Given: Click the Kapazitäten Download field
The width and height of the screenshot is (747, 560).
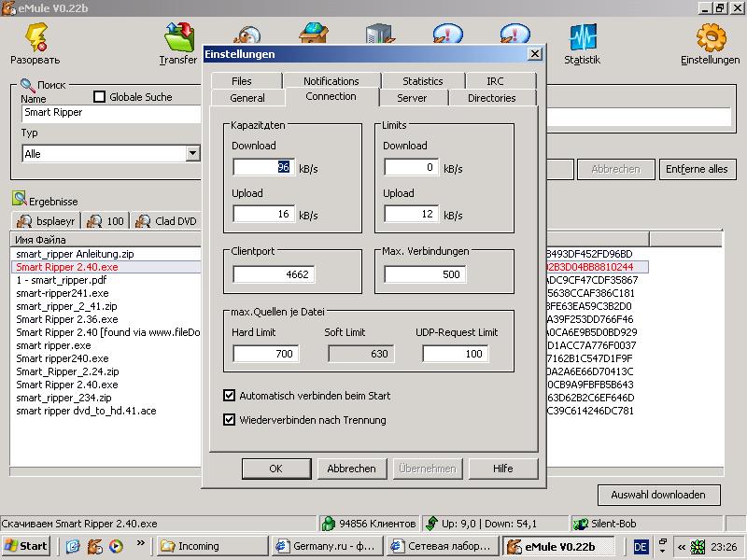Looking at the screenshot, I should (264, 167).
